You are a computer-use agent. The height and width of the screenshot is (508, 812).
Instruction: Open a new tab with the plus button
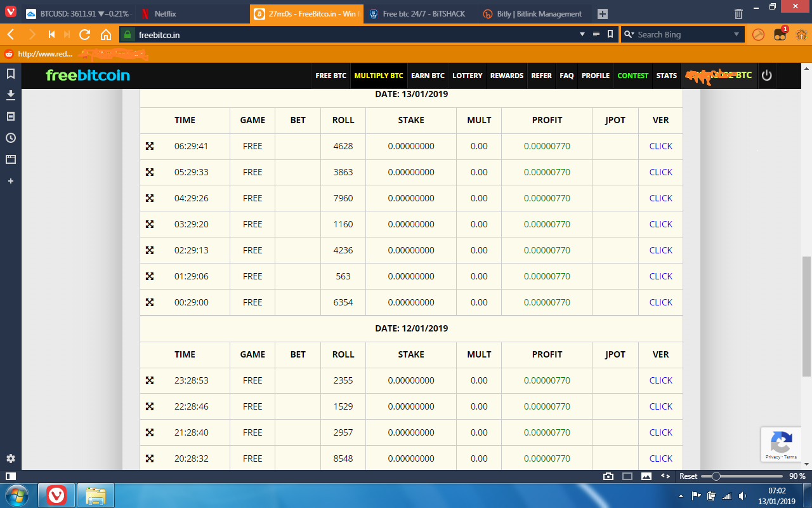pos(603,14)
